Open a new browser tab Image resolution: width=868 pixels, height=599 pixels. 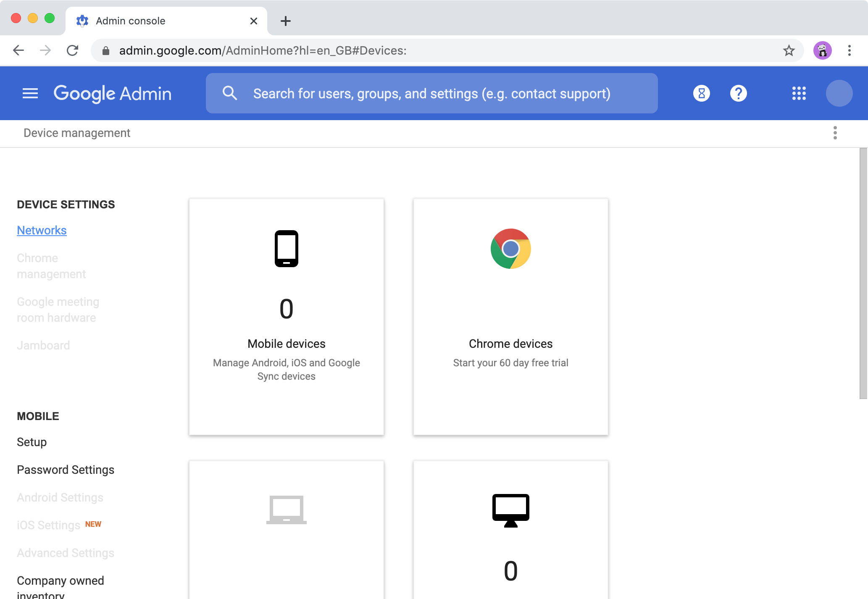(x=286, y=21)
